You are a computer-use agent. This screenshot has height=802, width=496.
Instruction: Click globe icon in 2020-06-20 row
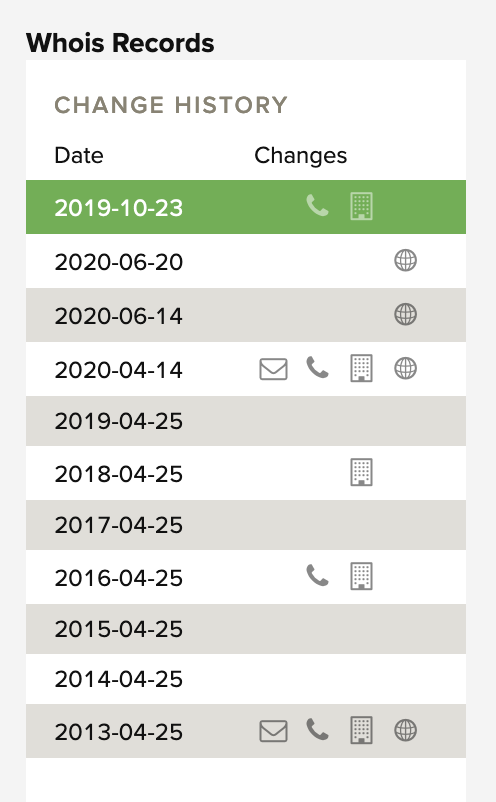(x=405, y=260)
